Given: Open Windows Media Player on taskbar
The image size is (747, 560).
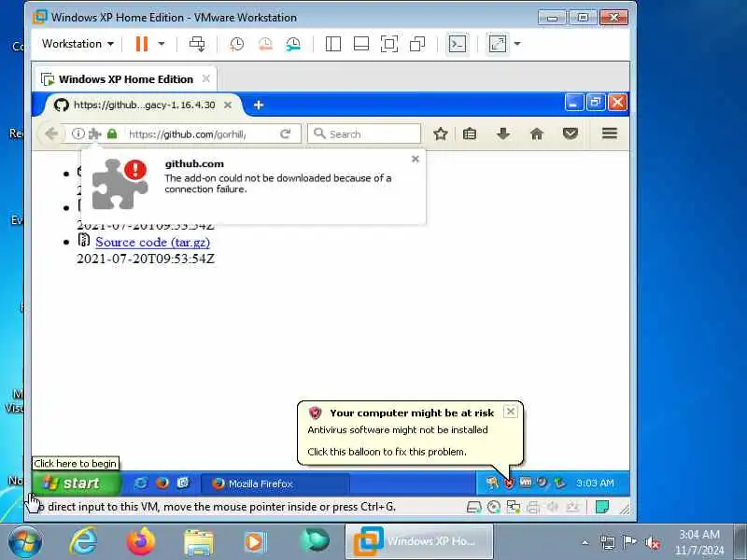Looking at the screenshot, I should pyautogui.click(x=255, y=542).
